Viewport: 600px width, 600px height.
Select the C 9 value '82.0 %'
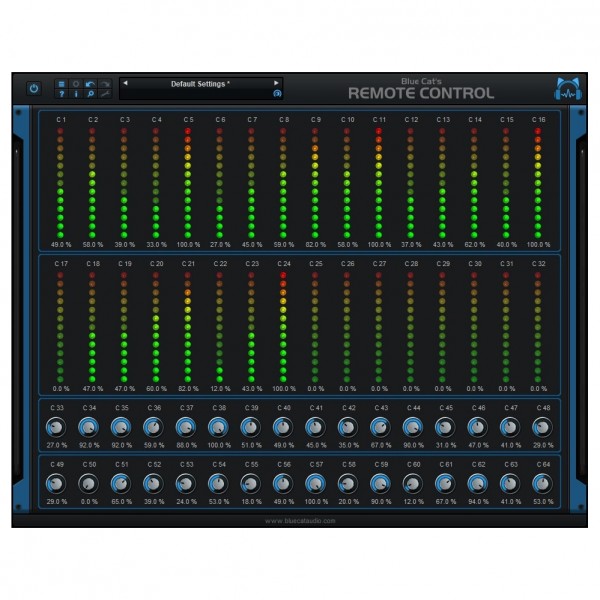pos(315,245)
